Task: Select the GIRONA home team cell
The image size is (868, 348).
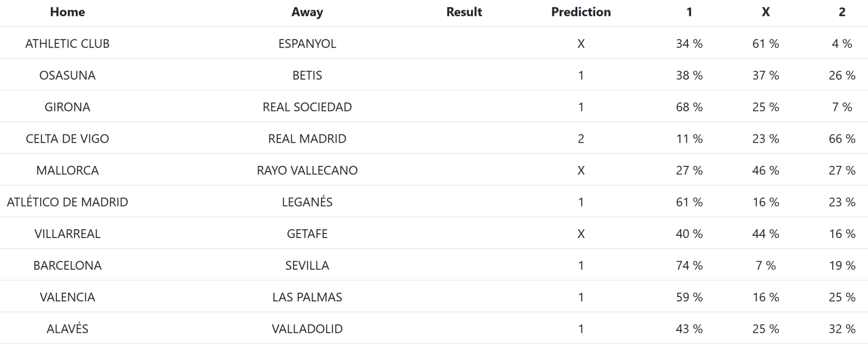Action: pyautogui.click(x=67, y=107)
